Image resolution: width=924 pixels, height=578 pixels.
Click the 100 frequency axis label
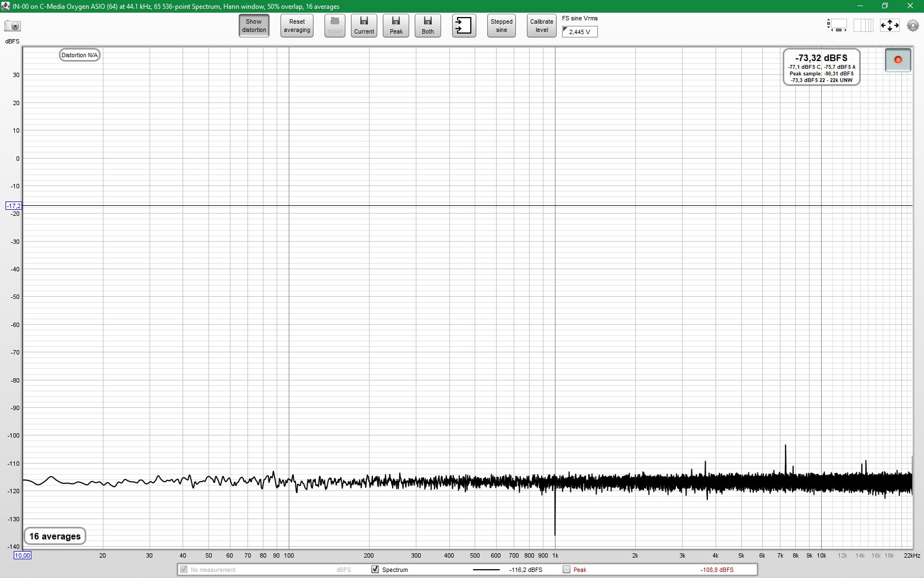click(x=289, y=555)
